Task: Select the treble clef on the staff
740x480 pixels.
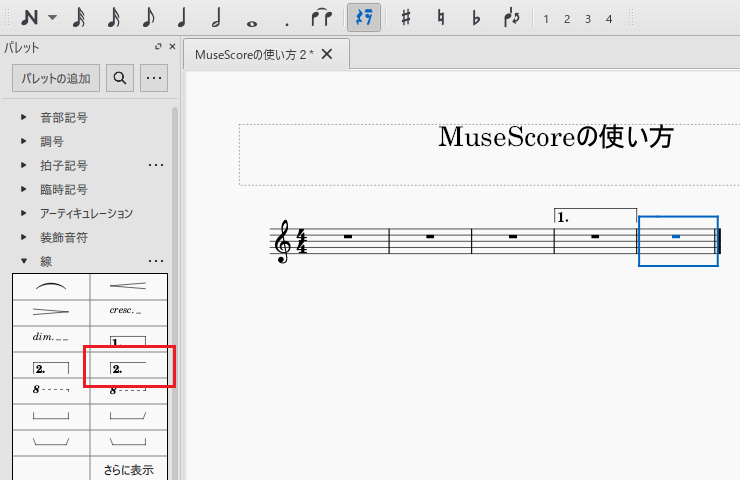Action: [x=283, y=241]
